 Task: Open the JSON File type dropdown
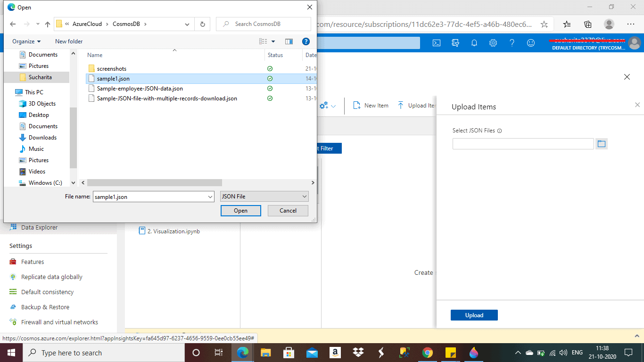(264, 197)
